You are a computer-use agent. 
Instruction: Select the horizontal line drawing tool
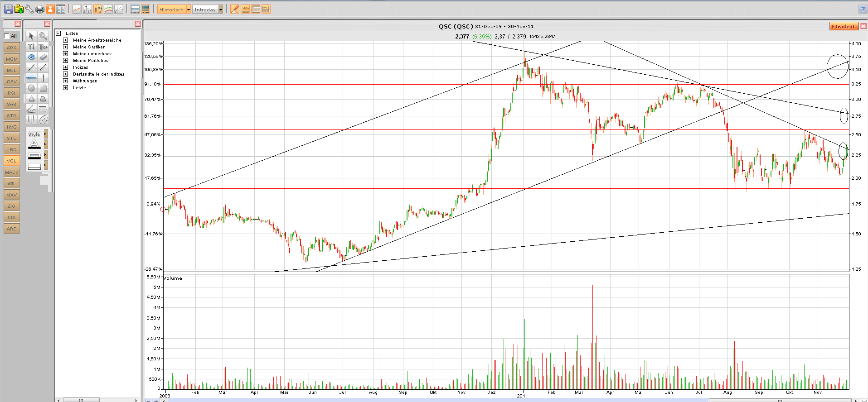[31, 78]
